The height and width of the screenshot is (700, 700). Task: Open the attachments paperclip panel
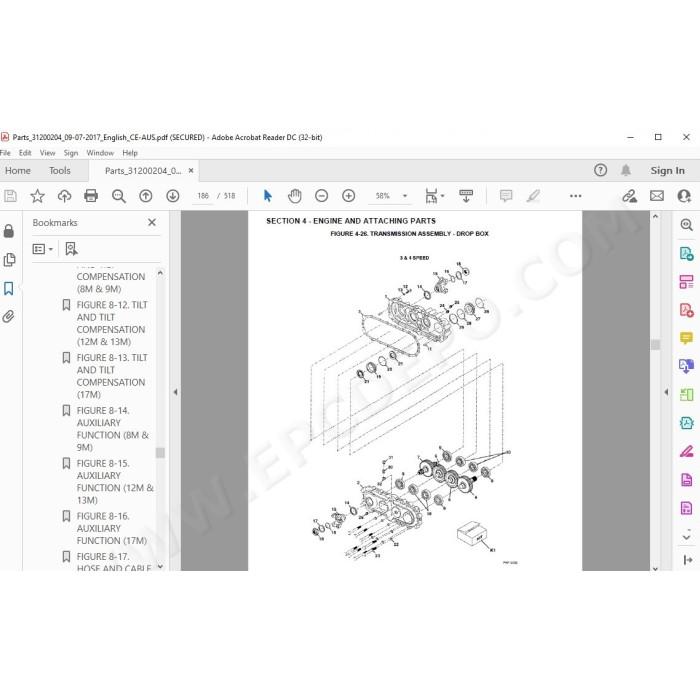tap(9, 317)
